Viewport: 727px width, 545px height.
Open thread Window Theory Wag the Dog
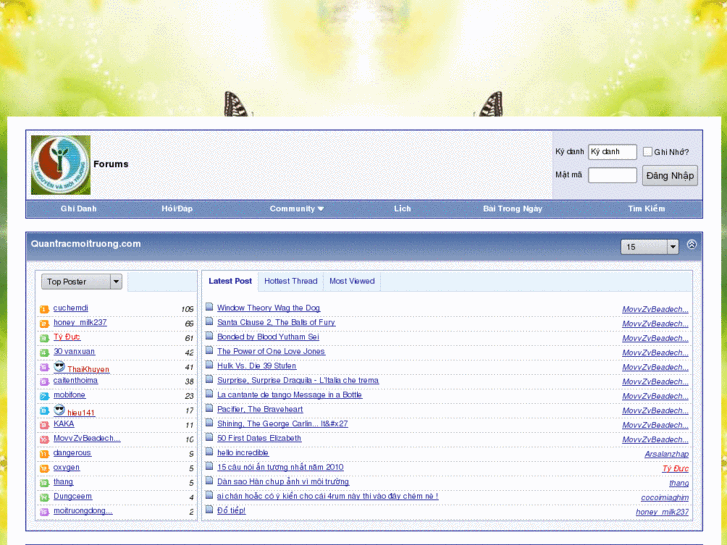[268, 308]
